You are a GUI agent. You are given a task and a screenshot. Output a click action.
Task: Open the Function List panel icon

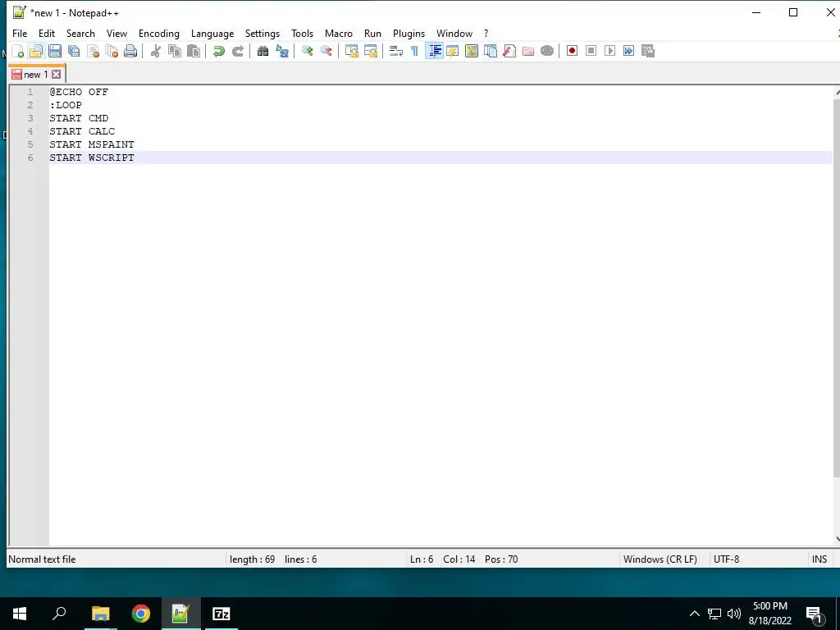[x=509, y=51]
